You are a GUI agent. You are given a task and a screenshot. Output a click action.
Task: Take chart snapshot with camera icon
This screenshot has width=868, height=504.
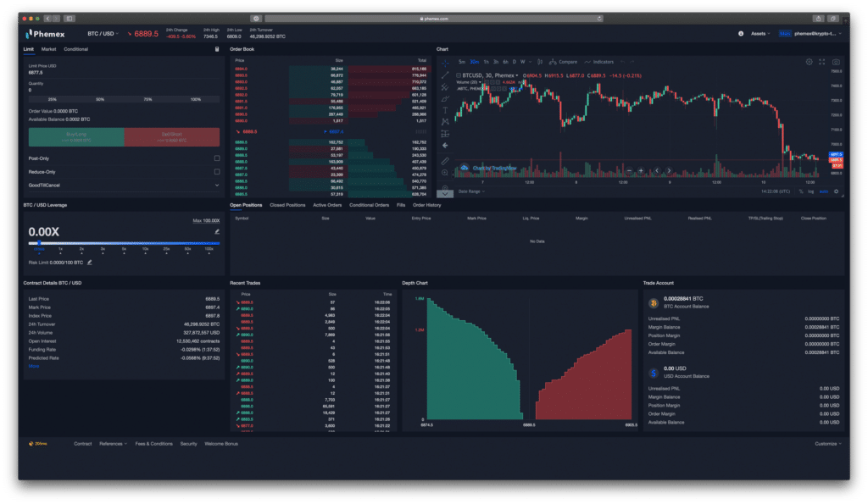[x=836, y=62]
